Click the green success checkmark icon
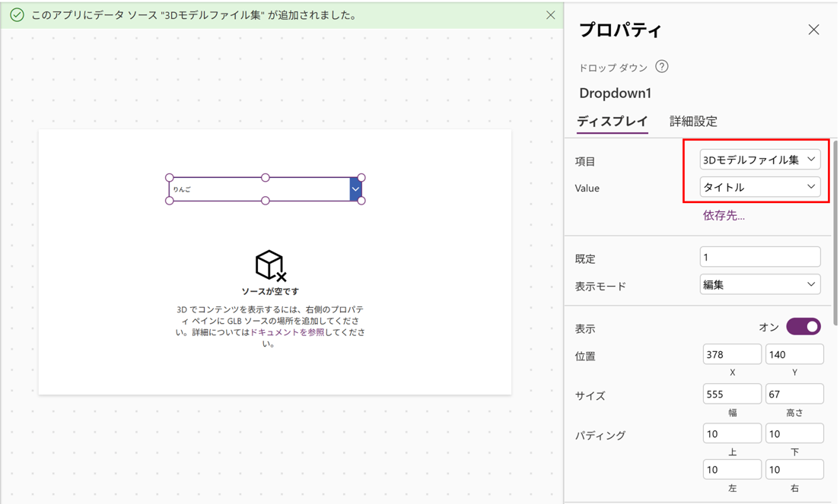Viewport: 840px width, 504px height. (16, 15)
